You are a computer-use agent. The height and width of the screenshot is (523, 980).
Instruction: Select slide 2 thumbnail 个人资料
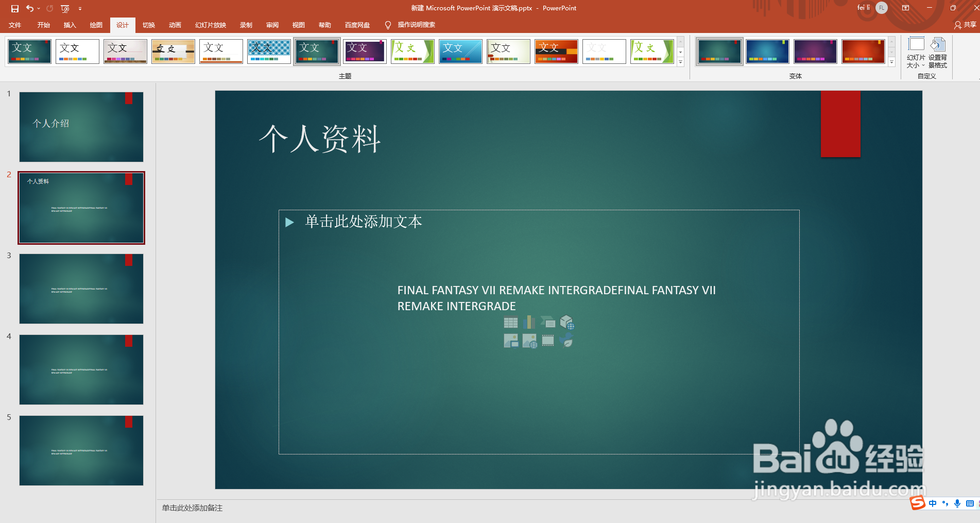pyautogui.click(x=81, y=208)
